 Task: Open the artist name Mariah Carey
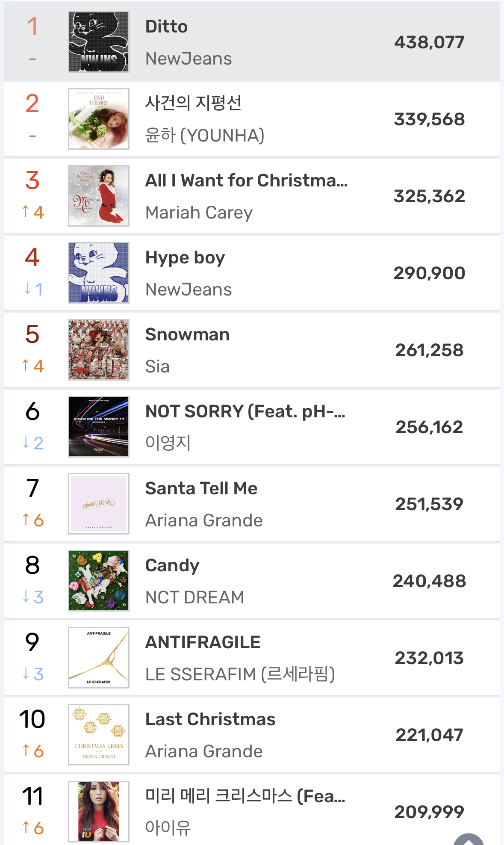(199, 213)
